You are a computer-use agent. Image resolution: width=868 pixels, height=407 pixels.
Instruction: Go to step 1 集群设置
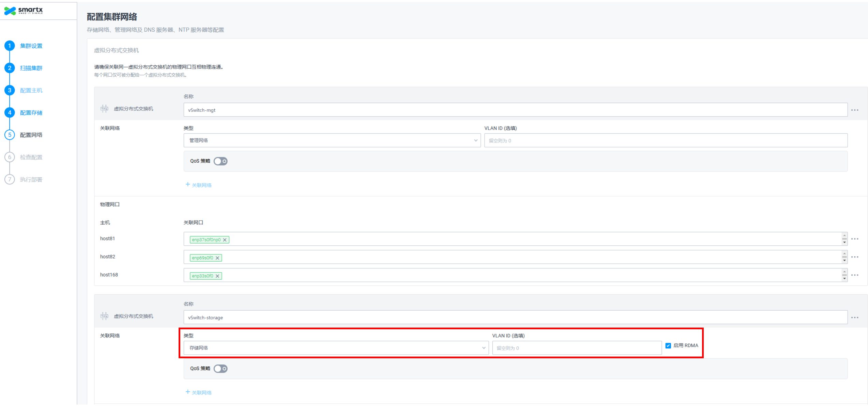31,46
